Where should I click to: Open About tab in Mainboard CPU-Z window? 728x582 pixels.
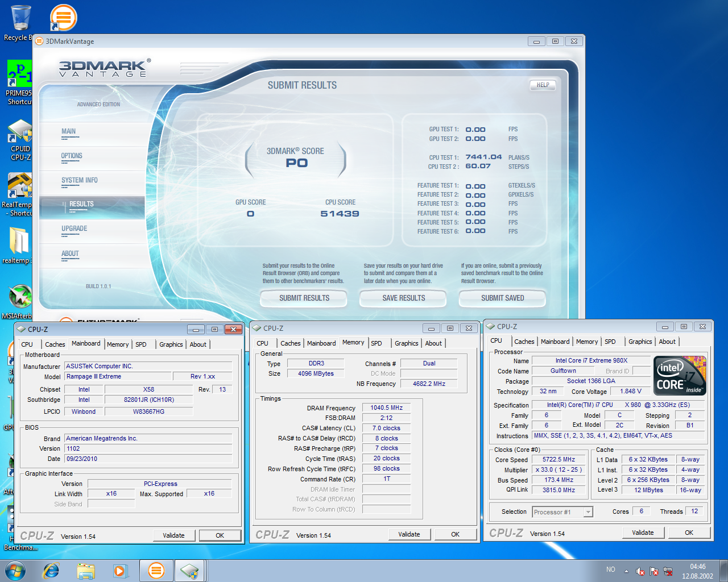tap(198, 344)
